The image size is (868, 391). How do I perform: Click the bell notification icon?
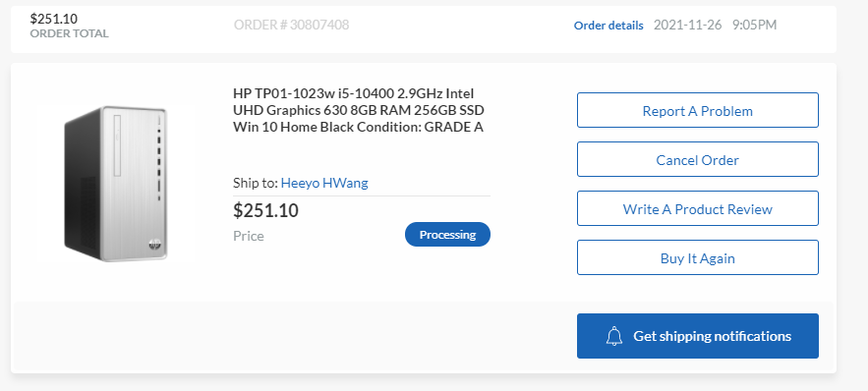614,336
